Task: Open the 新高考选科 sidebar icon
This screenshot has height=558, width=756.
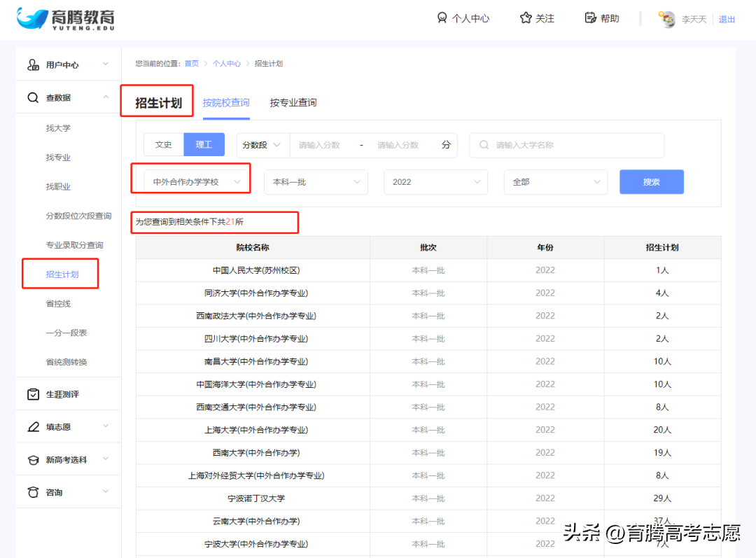Action: point(32,459)
